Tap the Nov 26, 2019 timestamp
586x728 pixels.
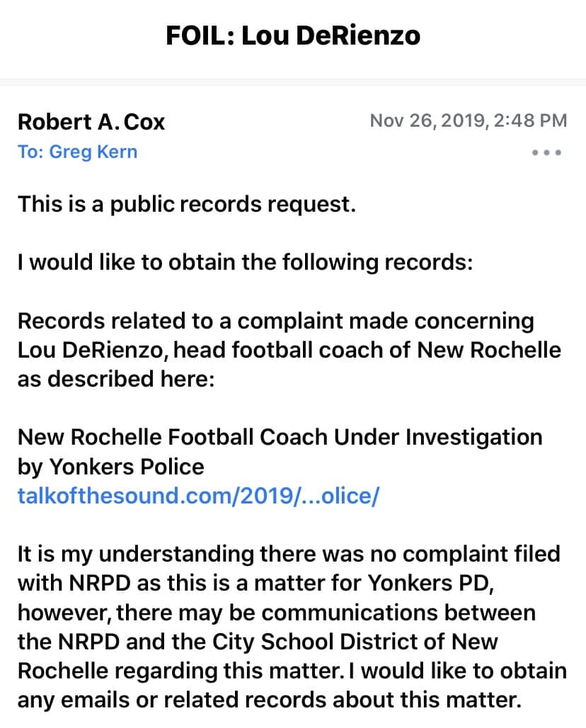point(468,120)
